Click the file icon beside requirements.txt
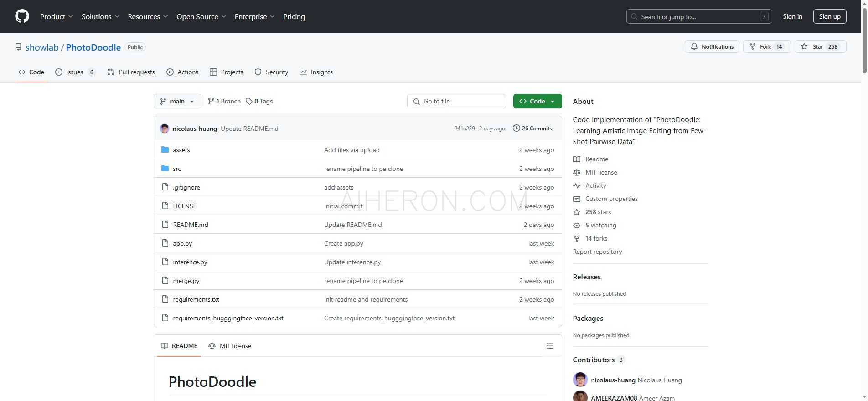The image size is (868, 401). (165, 299)
